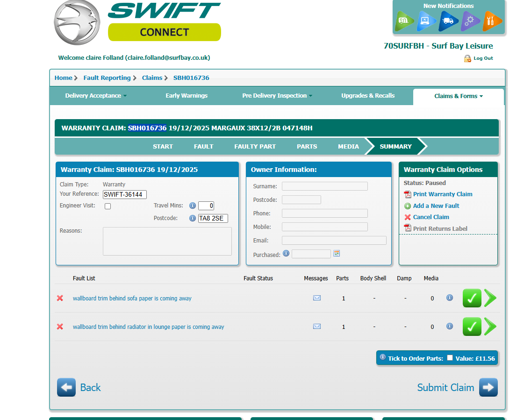Open sofa trim fault with green arrow
Image resolution: width=524 pixels, height=420 pixels.
point(490,298)
